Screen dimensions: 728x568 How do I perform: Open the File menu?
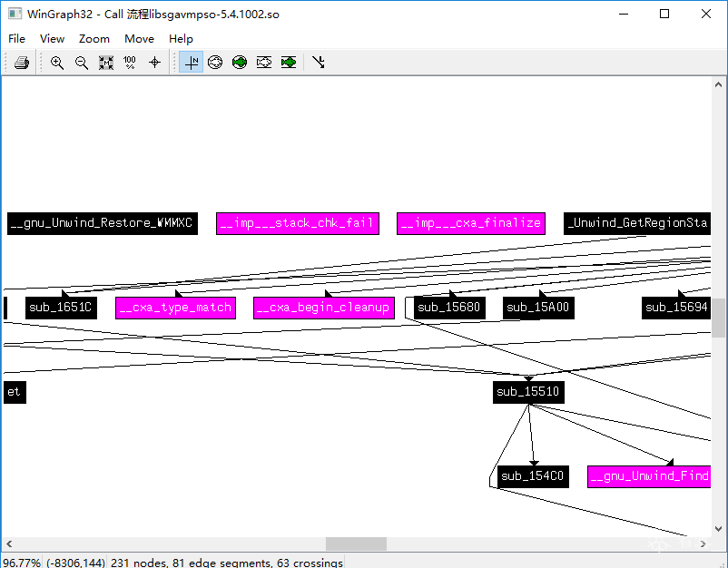pos(16,38)
